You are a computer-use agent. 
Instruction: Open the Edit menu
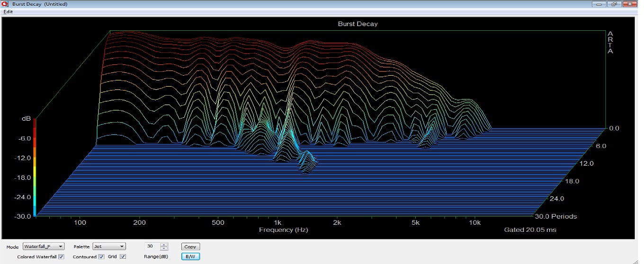click(x=8, y=11)
